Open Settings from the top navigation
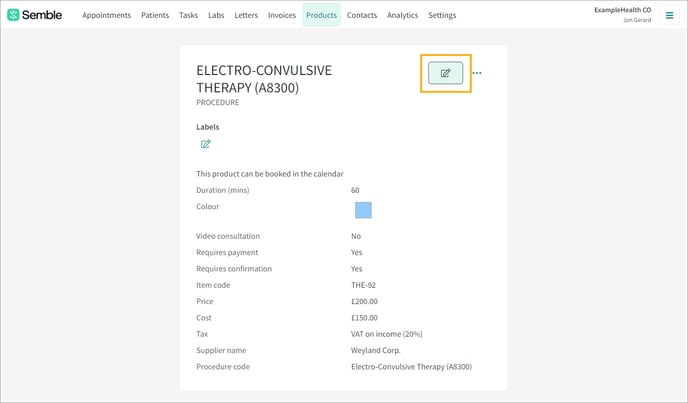The height and width of the screenshot is (403, 688). [442, 15]
